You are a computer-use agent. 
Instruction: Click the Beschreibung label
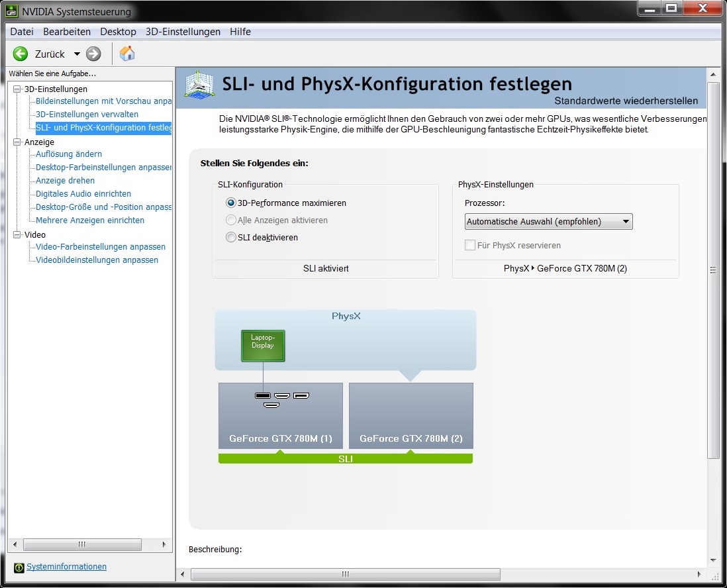(215, 550)
